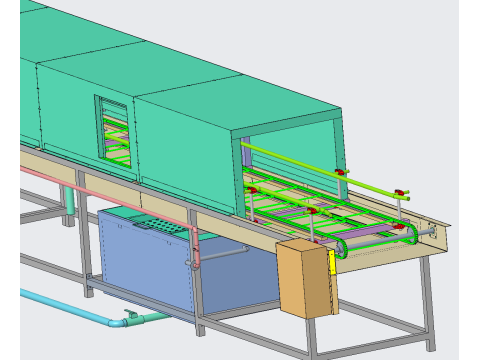Click the inspection window in the green cover

click(x=112, y=132)
